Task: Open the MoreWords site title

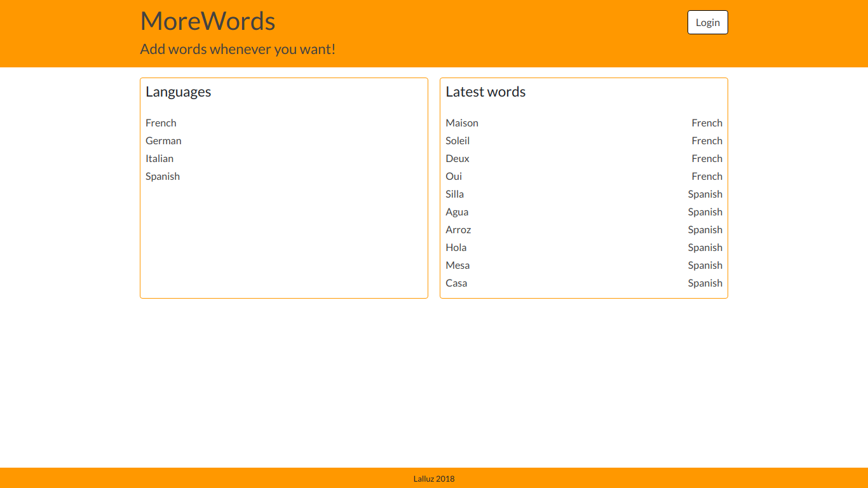Action: (x=208, y=21)
